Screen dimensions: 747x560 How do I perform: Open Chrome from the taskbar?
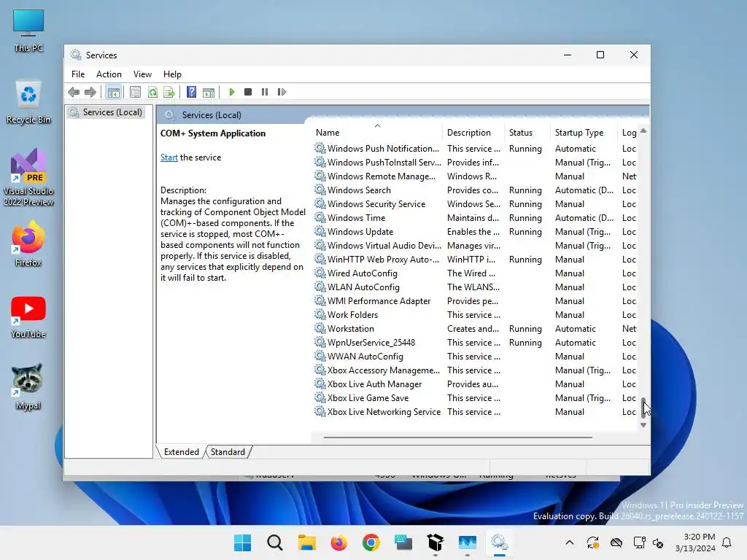(371, 542)
